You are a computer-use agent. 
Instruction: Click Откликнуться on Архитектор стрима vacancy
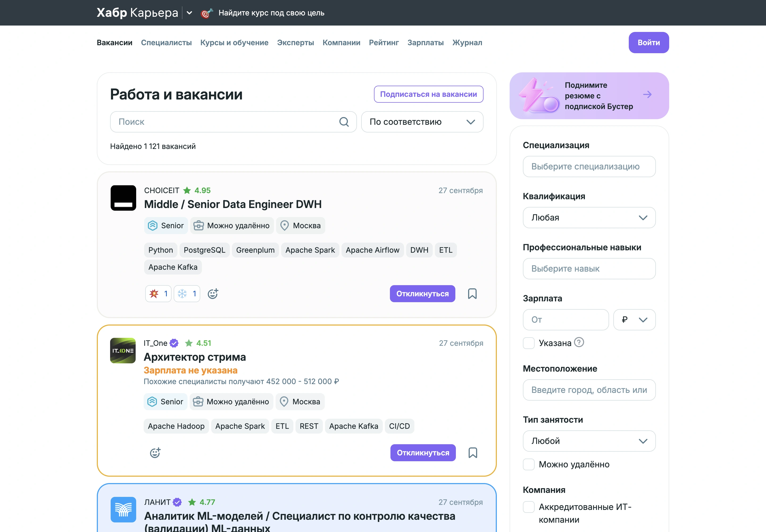pyautogui.click(x=423, y=453)
